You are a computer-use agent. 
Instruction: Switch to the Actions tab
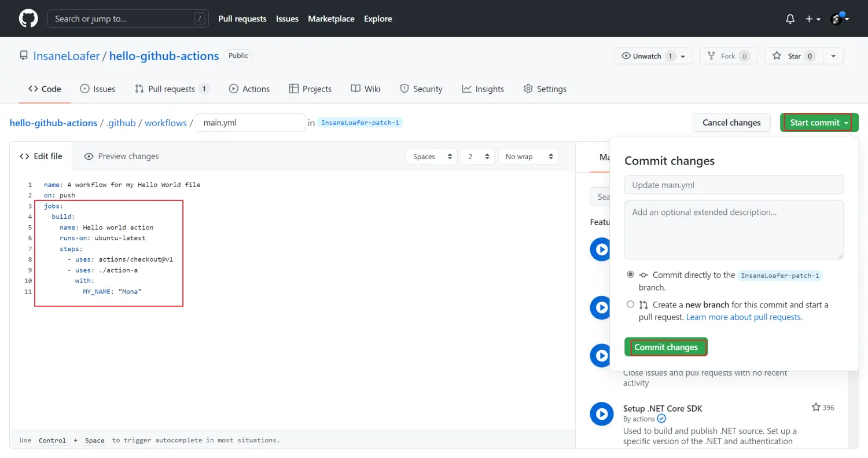pyautogui.click(x=249, y=89)
